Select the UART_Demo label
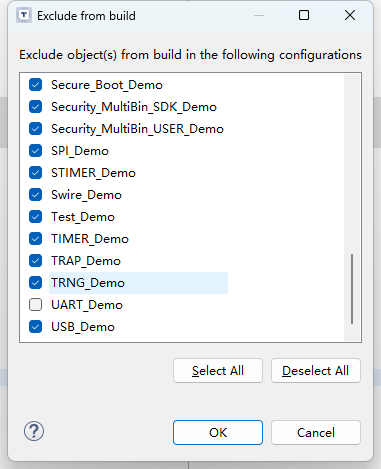 point(87,305)
